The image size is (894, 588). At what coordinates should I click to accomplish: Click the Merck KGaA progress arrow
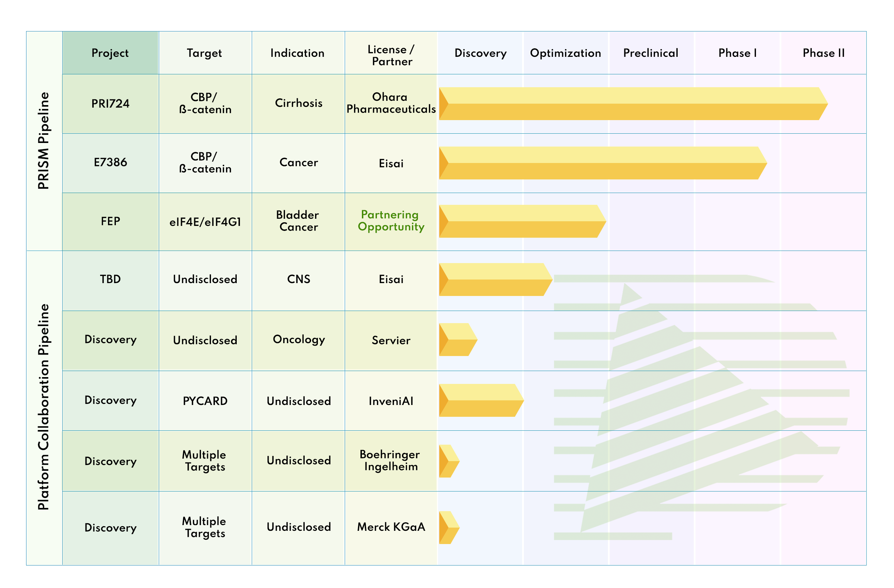click(449, 528)
